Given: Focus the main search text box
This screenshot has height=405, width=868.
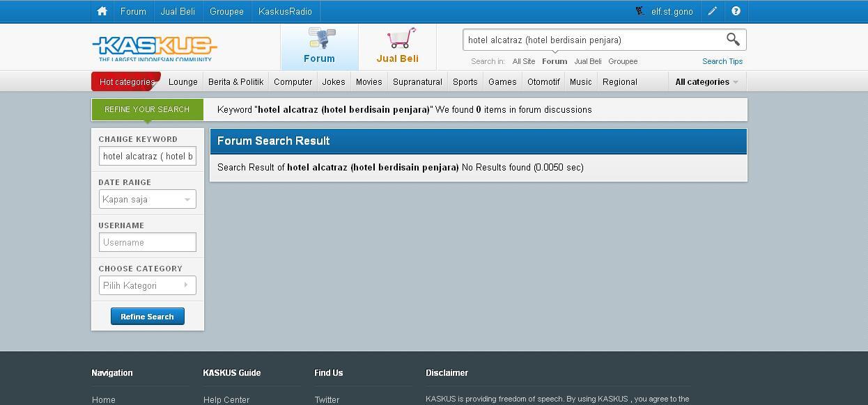Looking at the screenshot, I should point(594,40).
